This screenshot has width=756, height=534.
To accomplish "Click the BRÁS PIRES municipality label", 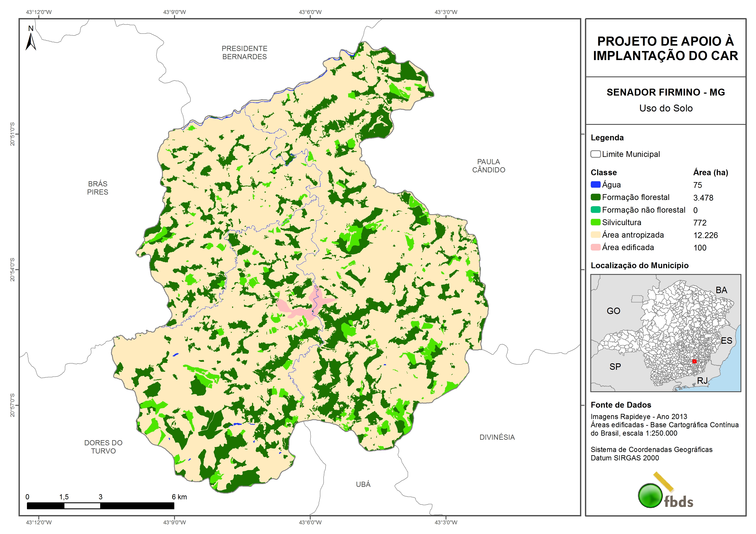I will pos(97,188).
